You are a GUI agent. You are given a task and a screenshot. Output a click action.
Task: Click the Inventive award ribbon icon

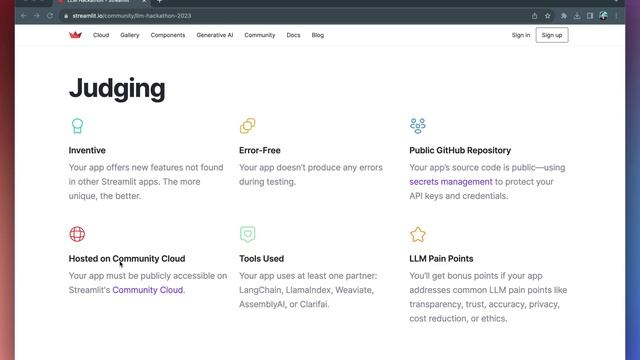click(77, 126)
